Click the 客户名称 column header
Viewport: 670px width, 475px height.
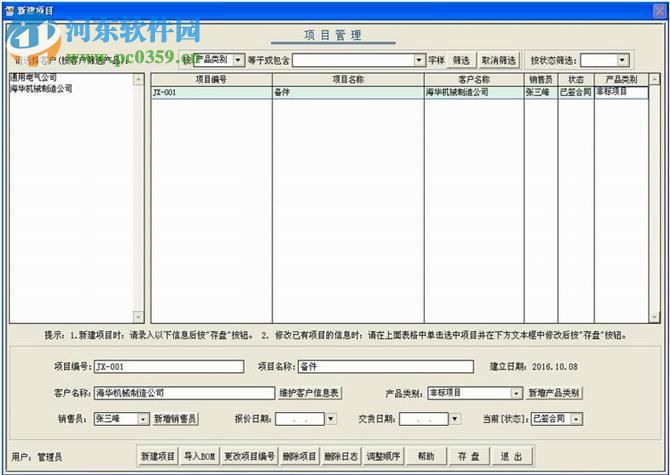(x=474, y=79)
